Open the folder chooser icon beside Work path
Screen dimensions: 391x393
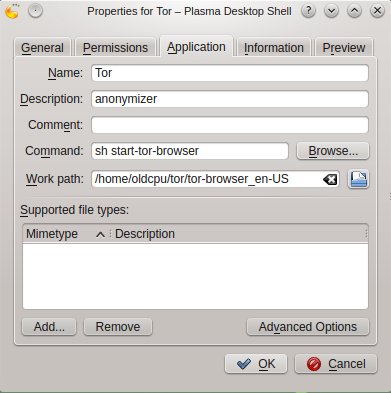pyautogui.click(x=358, y=179)
